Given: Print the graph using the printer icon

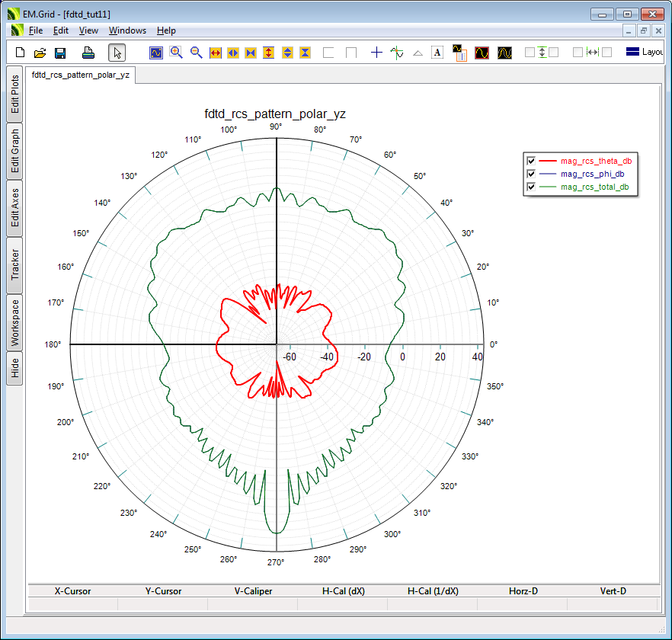Looking at the screenshot, I should (88, 53).
